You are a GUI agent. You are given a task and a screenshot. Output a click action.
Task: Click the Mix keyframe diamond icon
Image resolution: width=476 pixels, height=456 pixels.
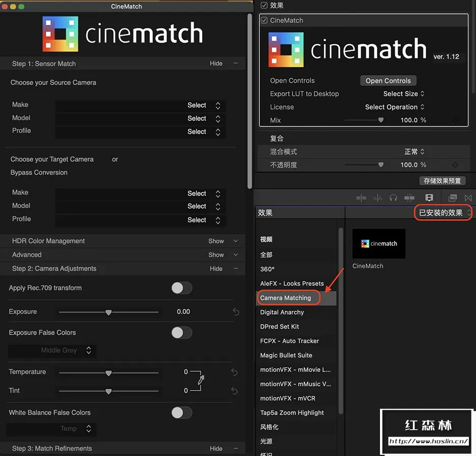click(455, 120)
